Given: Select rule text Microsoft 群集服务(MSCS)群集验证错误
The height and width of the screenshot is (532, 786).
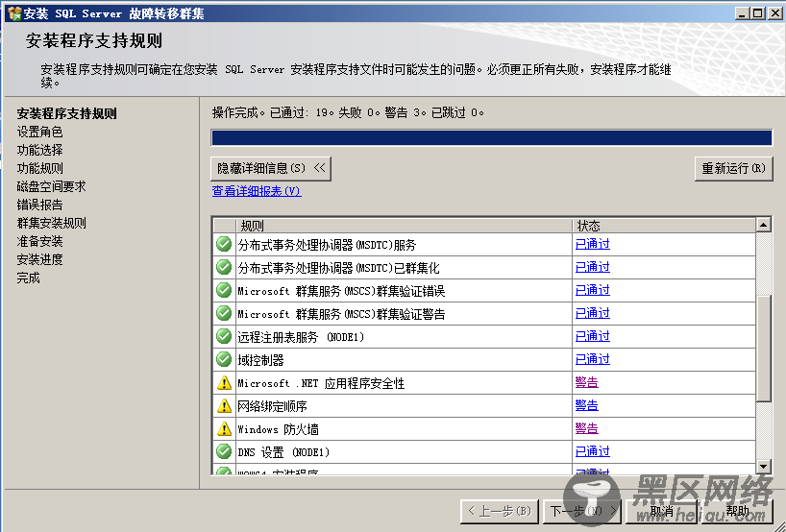Looking at the screenshot, I should 341,291.
